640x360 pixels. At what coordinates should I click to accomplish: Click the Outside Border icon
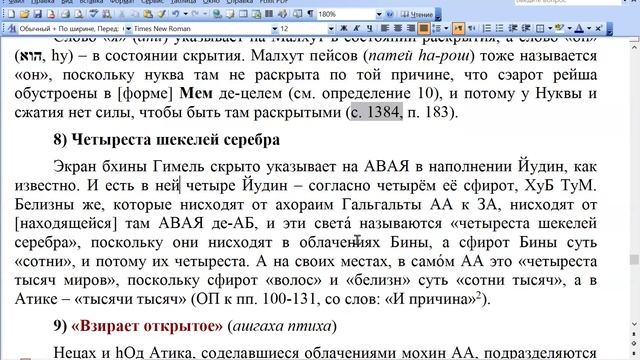[x=540, y=29]
